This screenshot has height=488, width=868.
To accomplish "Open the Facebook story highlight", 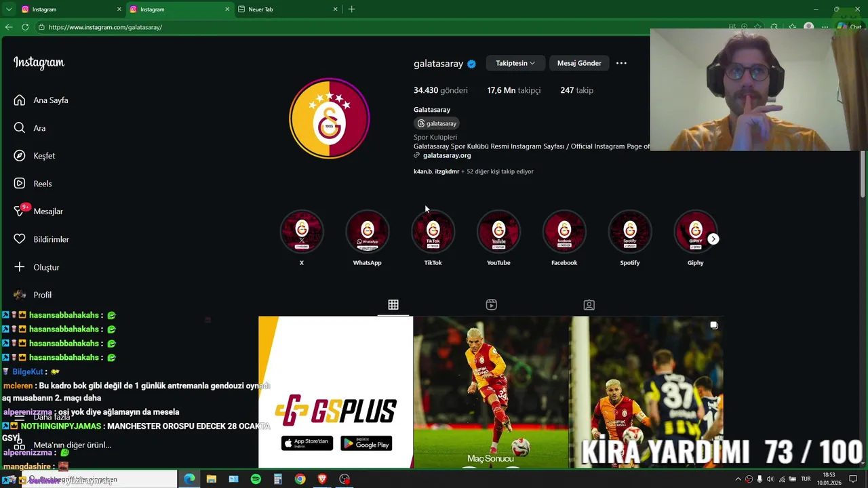I will [564, 232].
